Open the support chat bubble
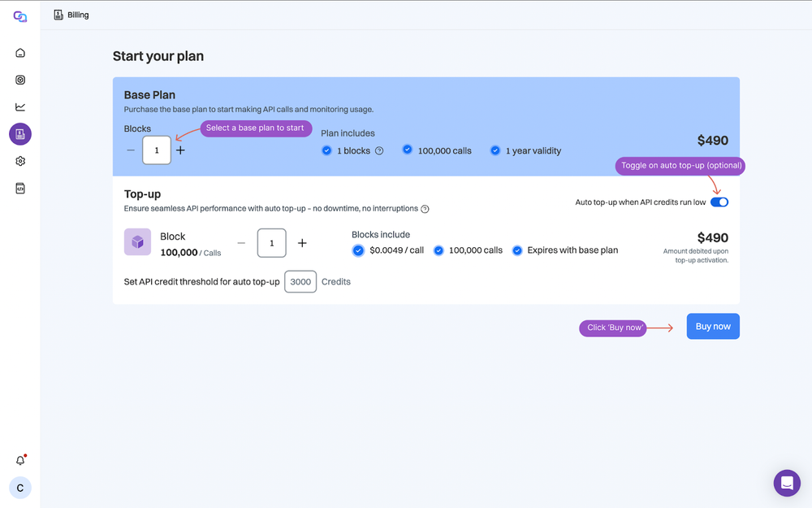The width and height of the screenshot is (812, 508). point(787,483)
